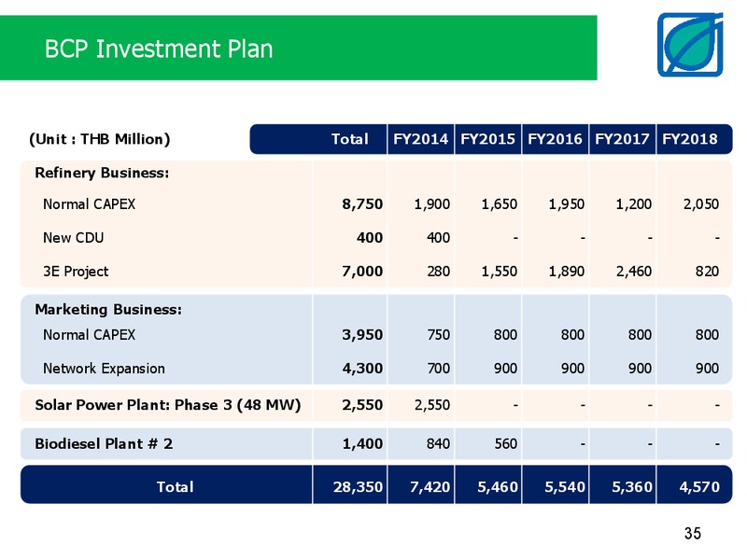Click the '3E Project' row label
The height and width of the screenshot is (560, 747).
point(76,272)
